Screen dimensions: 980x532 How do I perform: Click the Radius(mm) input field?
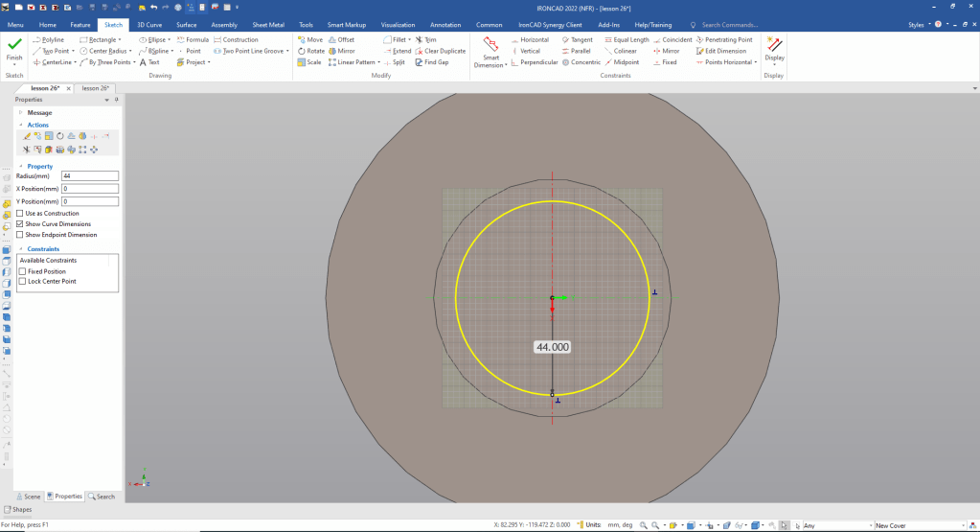click(89, 175)
